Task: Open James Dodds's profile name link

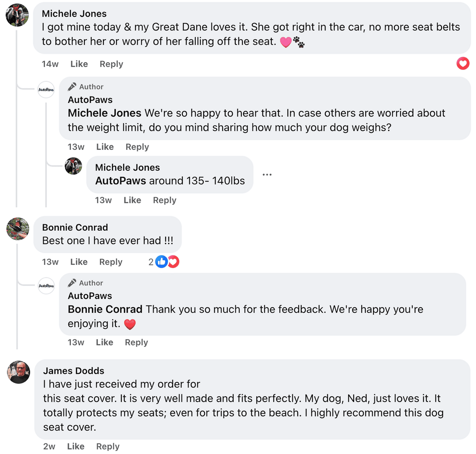Action: click(x=74, y=371)
